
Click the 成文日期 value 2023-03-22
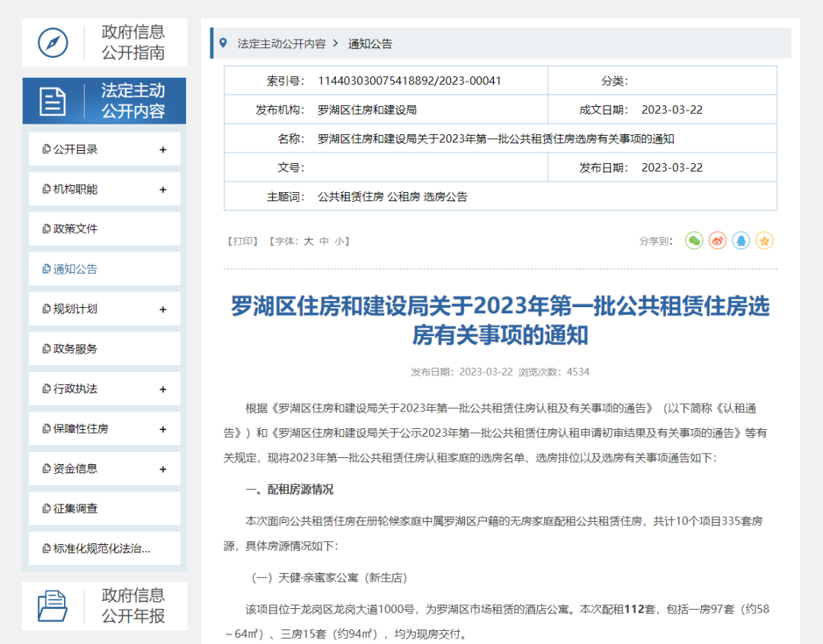(672, 110)
